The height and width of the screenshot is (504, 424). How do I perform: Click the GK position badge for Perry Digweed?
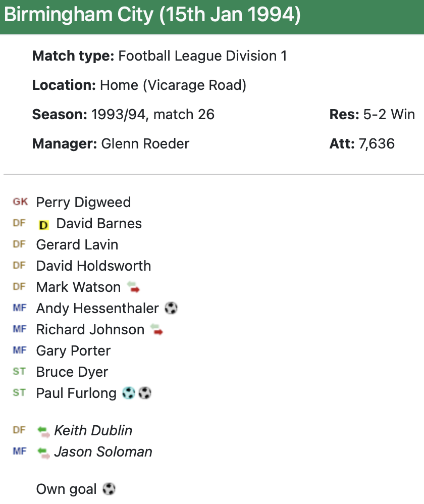click(x=20, y=202)
